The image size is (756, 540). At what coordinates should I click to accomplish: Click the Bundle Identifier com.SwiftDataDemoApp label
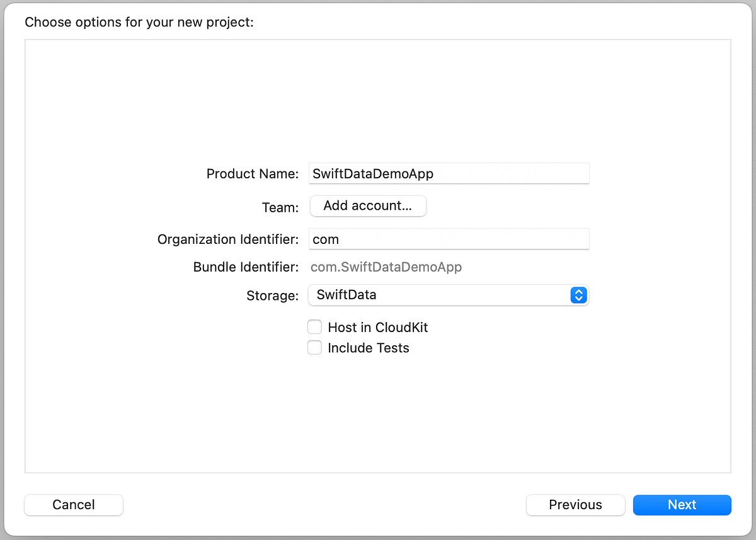[386, 267]
